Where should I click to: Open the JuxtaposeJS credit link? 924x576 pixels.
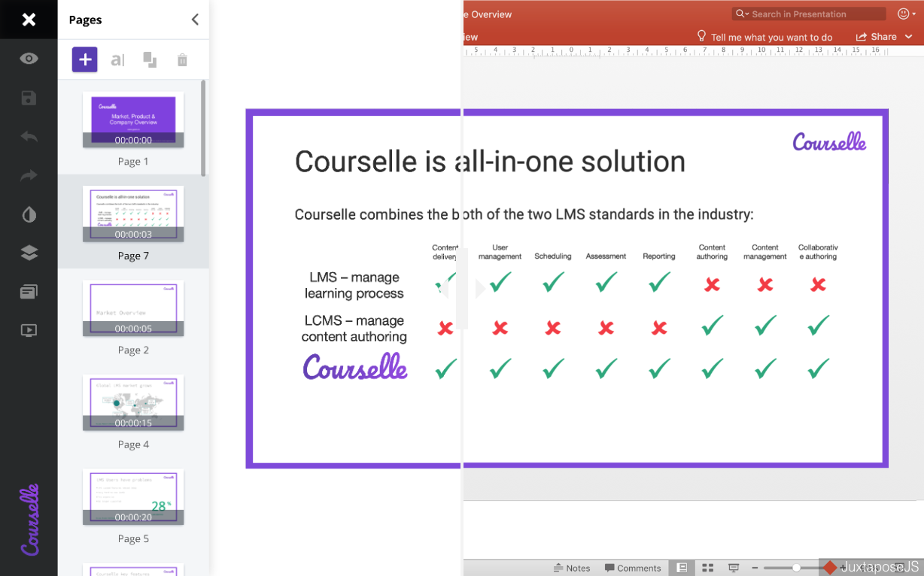(871, 568)
